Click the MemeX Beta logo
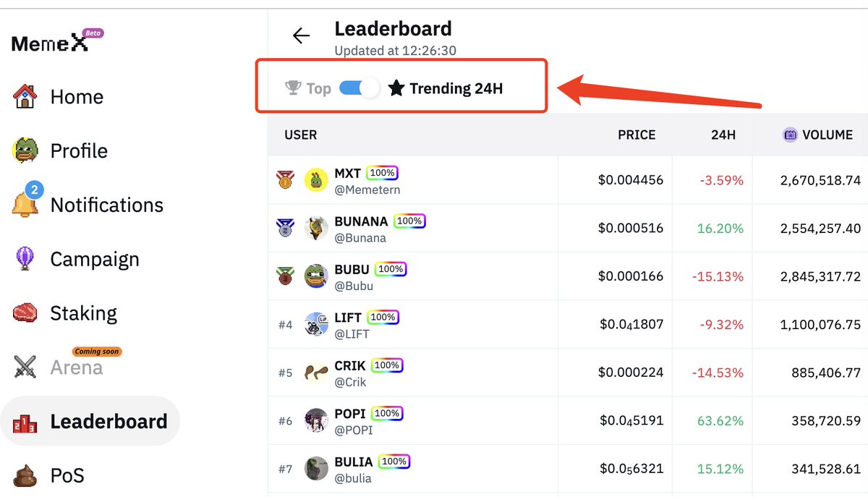This screenshot has height=497, width=868. tap(58, 42)
